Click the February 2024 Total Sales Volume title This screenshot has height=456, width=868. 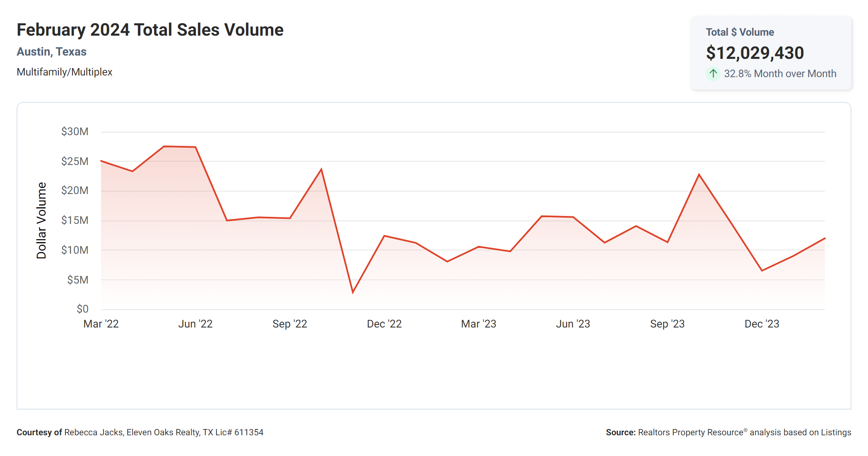tap(150, 30)
